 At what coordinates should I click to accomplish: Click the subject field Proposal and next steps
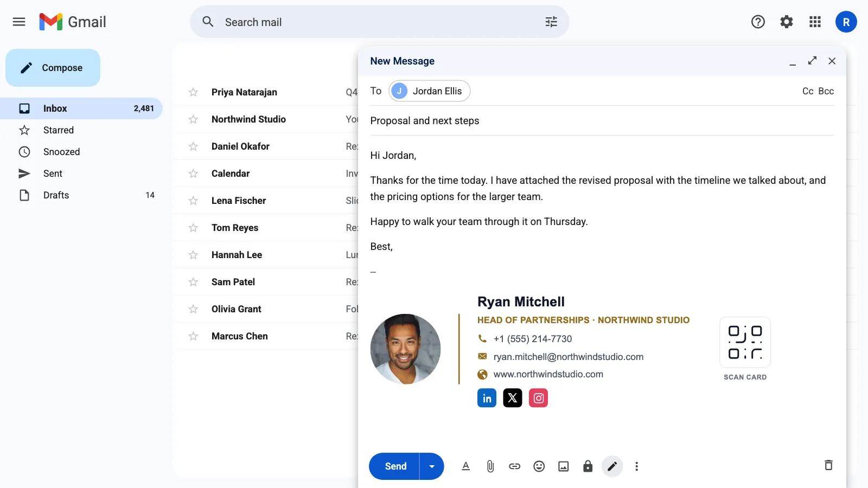(602, 120)
